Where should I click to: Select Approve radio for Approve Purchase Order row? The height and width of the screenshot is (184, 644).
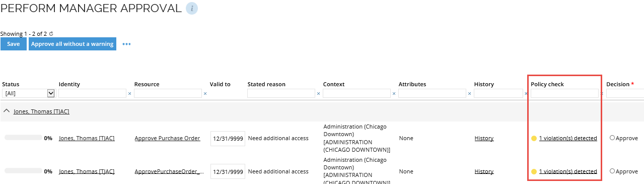point(612,138)
